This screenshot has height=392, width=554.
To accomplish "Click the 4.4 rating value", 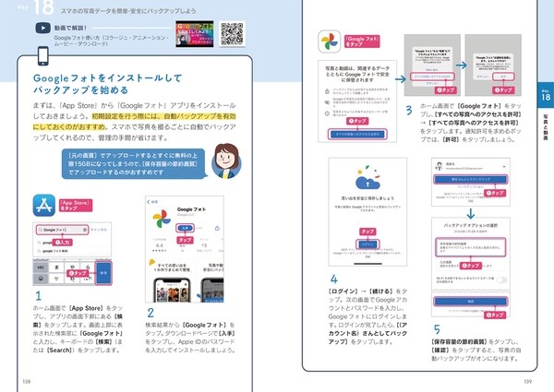I will pos(160,245).
